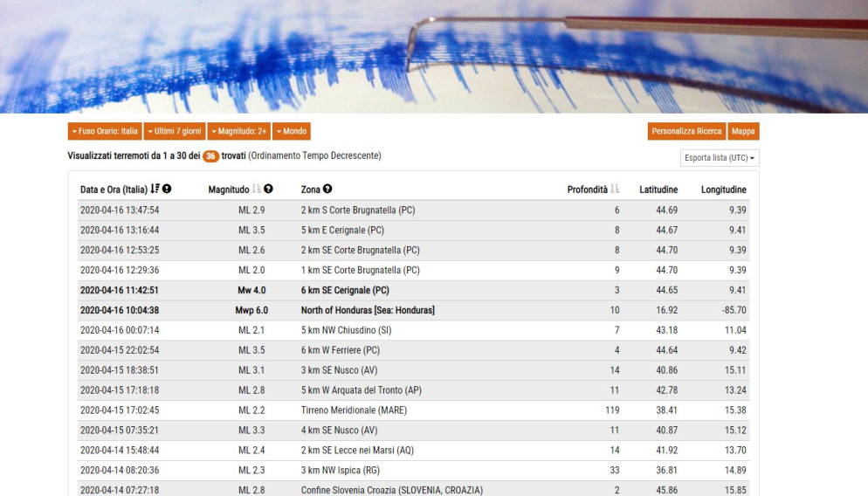The image size is (868, 496).
Task: Select the 5 km NW Chiusdino (SI) row
Action: click(346, 331)
